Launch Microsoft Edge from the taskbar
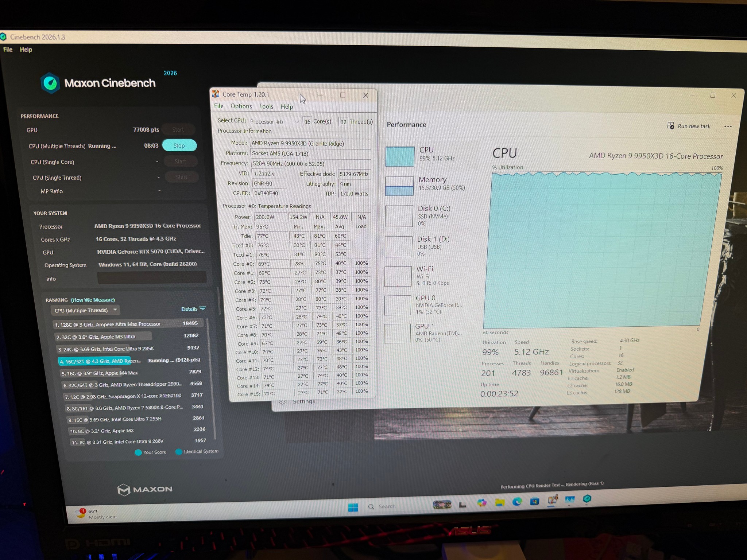 coord(517,502)
